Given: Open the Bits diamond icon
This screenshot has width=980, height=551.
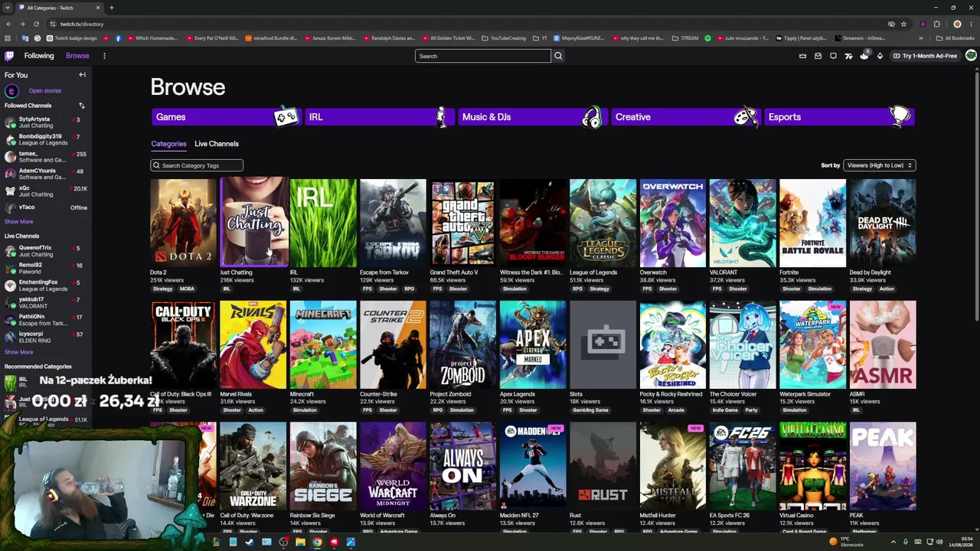Looking at the screenshot, I should click(x=880, y=56).
